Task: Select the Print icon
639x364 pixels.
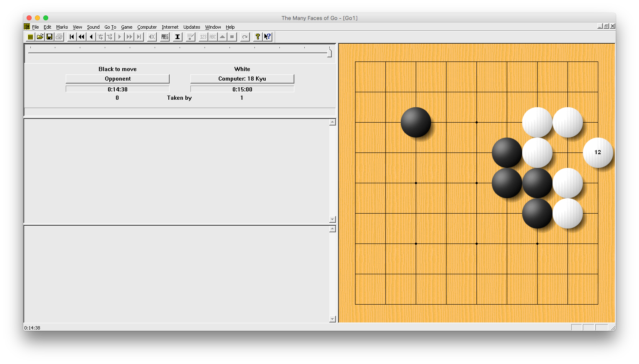Action: tap(59, 37)
